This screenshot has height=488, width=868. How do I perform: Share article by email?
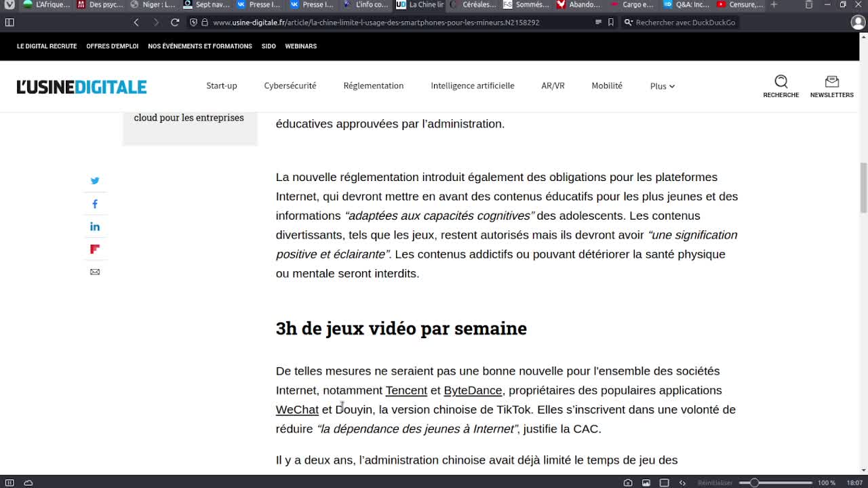[95, 272]
